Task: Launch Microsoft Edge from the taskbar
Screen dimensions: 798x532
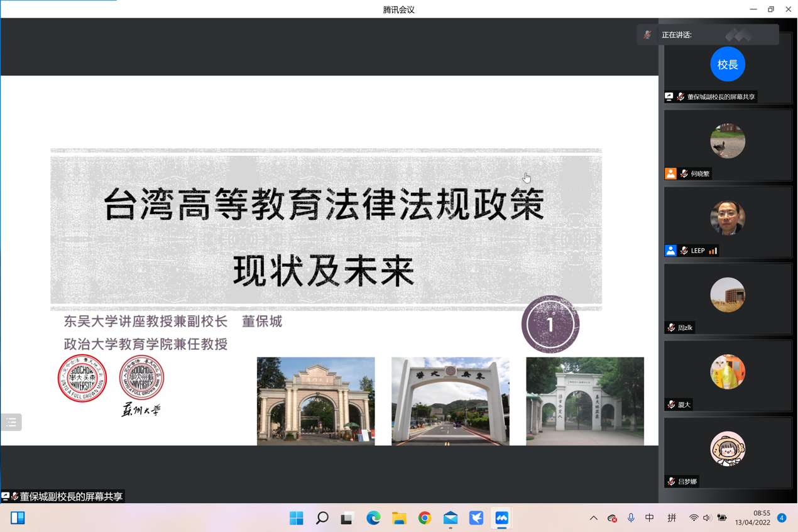Action: pos(373,518)
